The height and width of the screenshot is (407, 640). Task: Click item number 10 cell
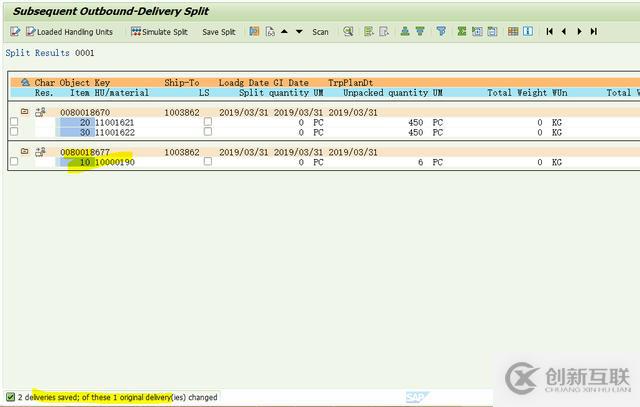(x=77, y=162)
